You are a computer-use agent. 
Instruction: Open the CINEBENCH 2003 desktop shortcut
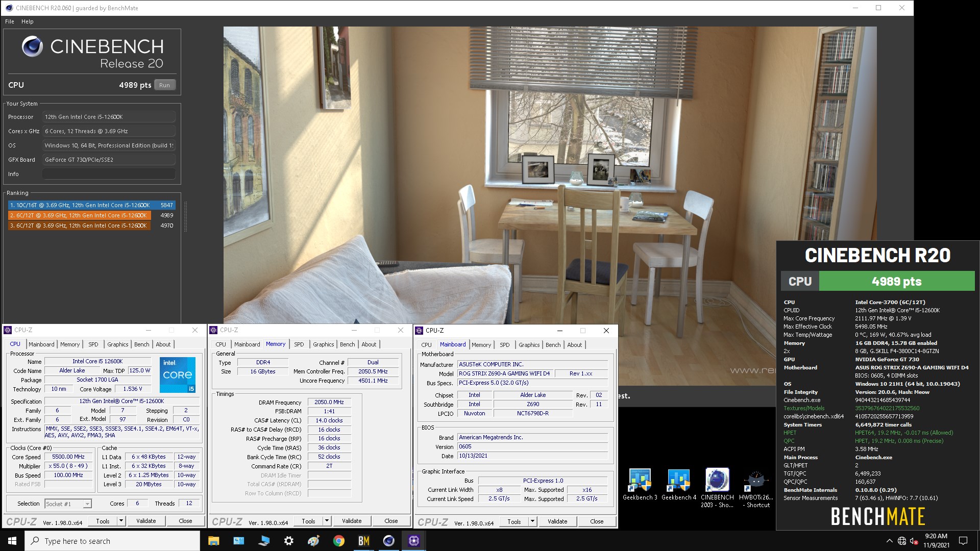[x=717, y=488]
